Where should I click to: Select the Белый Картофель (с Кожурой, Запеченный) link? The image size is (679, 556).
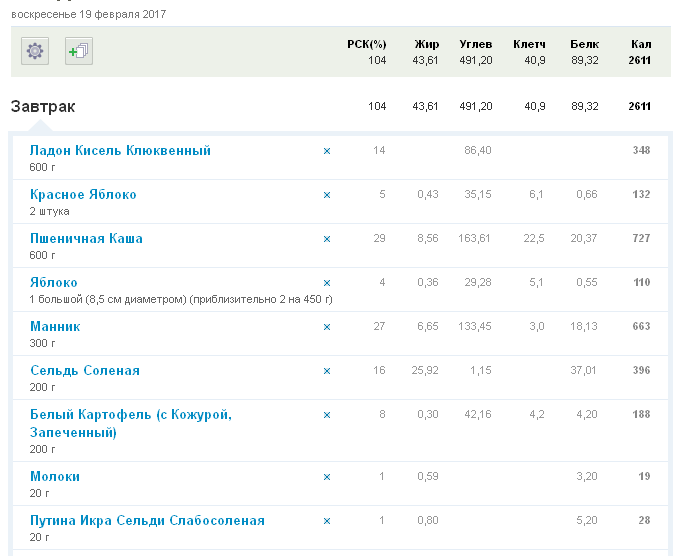[x=130, y=415]
